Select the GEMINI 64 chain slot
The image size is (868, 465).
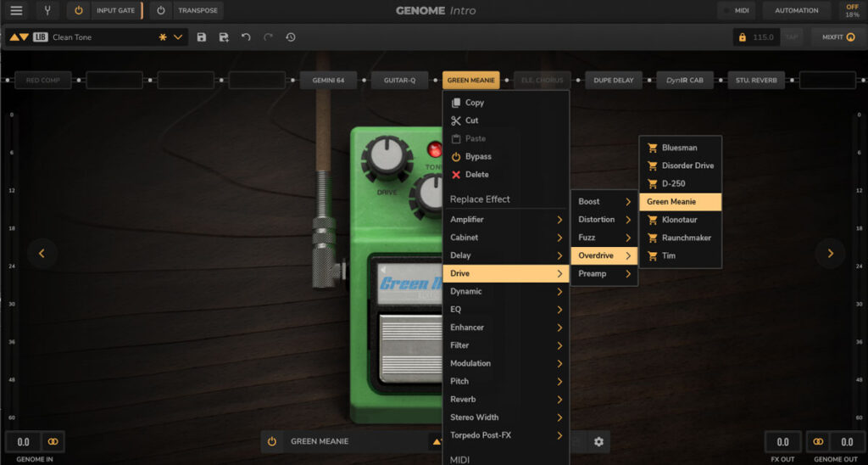coord(328,81)
